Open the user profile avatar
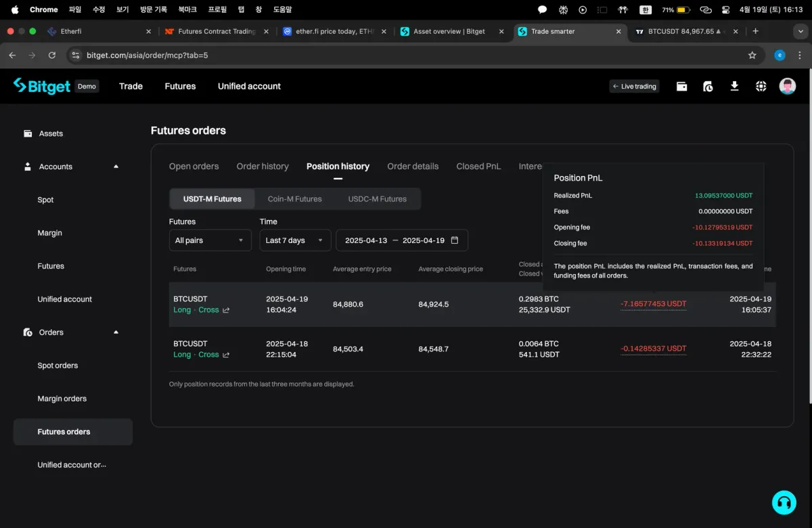The height and width of the screenshot is (528, 812). coord(787,87)
